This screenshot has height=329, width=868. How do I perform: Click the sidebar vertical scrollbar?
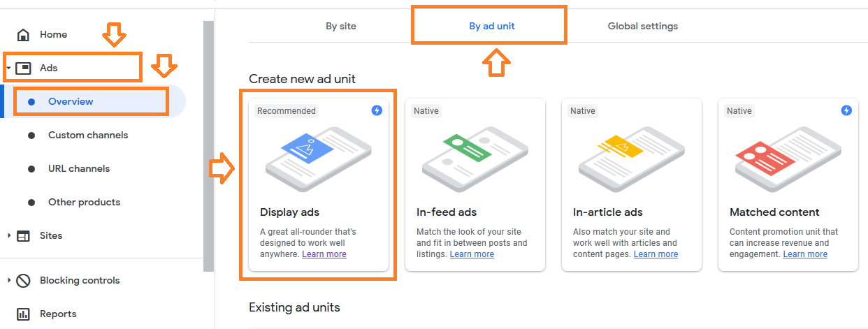208,147
